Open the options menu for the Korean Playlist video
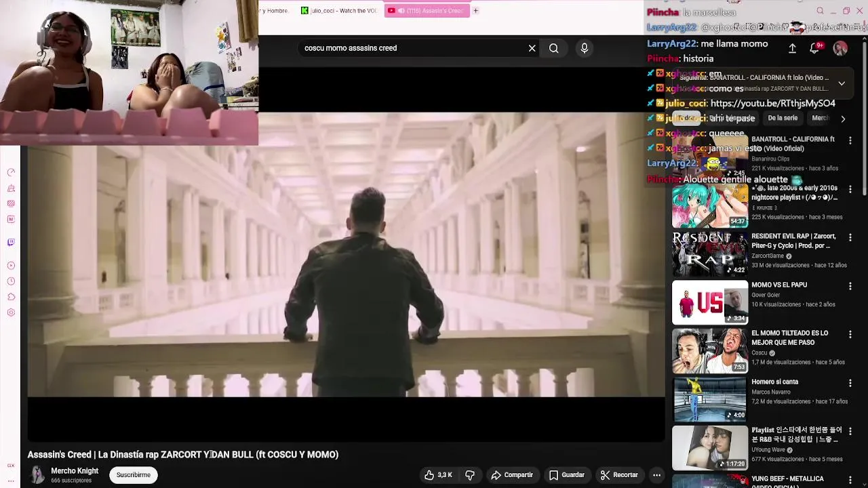The image size is (868, 488). pyautogui.click(x=850, y=432)
